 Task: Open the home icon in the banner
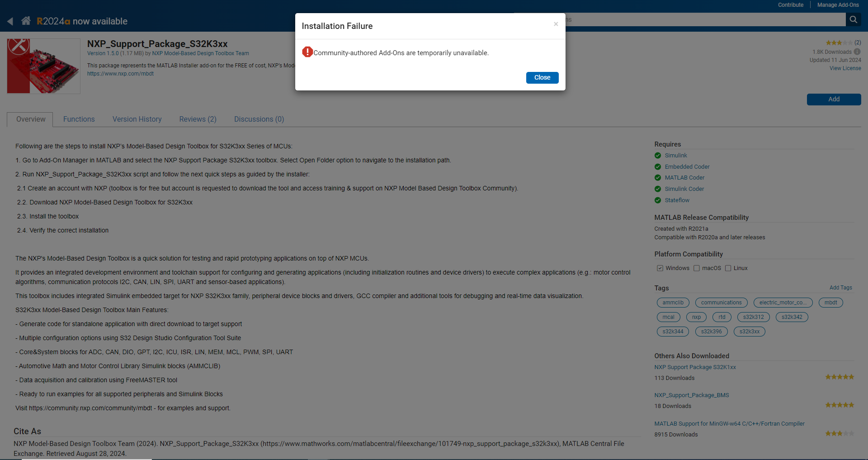pyautogui.click(x=26, y=20)
